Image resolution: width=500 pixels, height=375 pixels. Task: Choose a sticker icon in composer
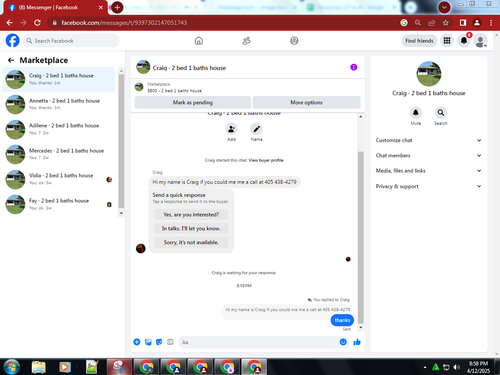click(x=159, y=342)
